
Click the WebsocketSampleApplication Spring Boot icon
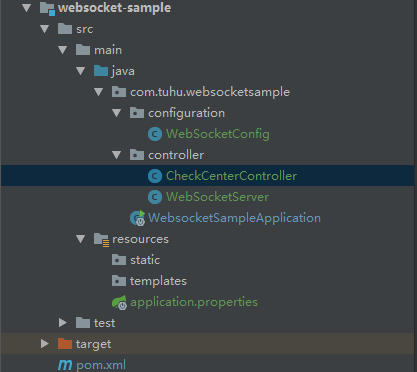(x=137, y=218)
